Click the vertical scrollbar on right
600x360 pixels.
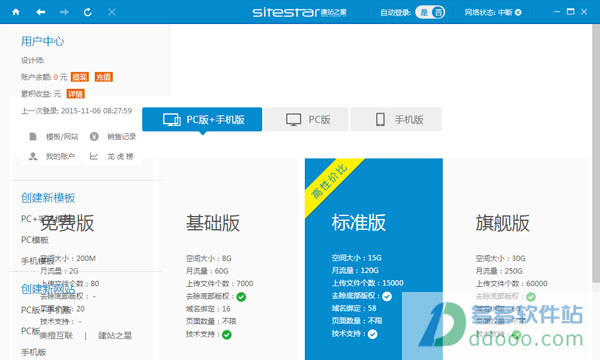(x=596, y=153)
